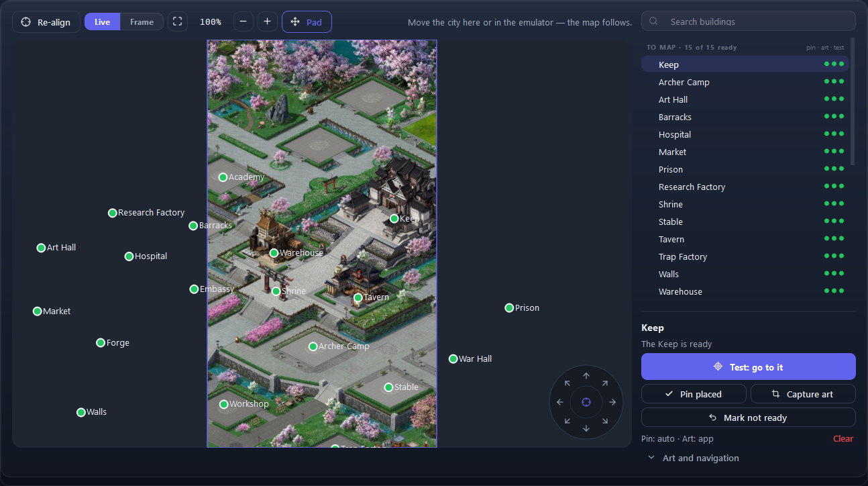Screen dimensions: 868x486
Task: Click the Archer Camp map pin
Action: 313,346
